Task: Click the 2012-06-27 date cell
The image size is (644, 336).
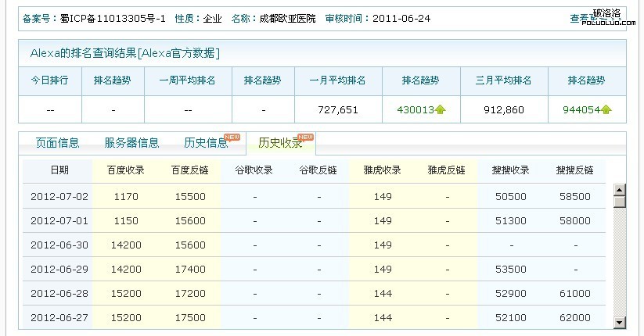Action: [59, 318]
